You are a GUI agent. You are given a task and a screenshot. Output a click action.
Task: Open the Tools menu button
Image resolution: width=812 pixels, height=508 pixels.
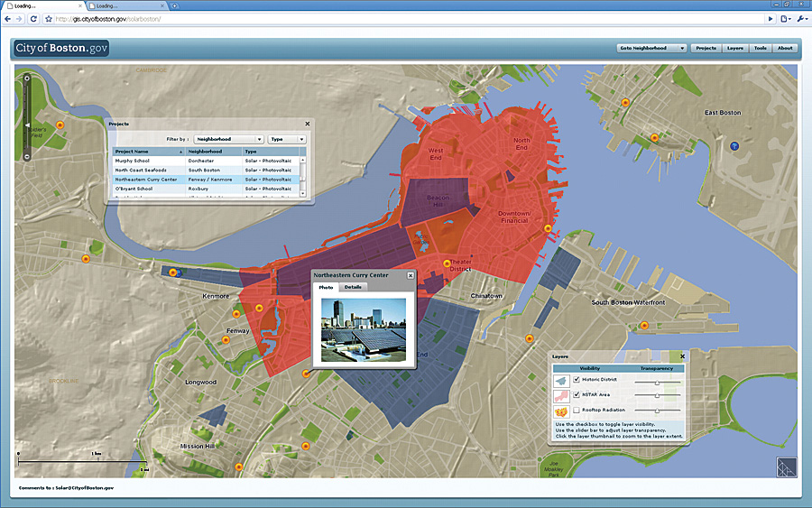[761, 48]
